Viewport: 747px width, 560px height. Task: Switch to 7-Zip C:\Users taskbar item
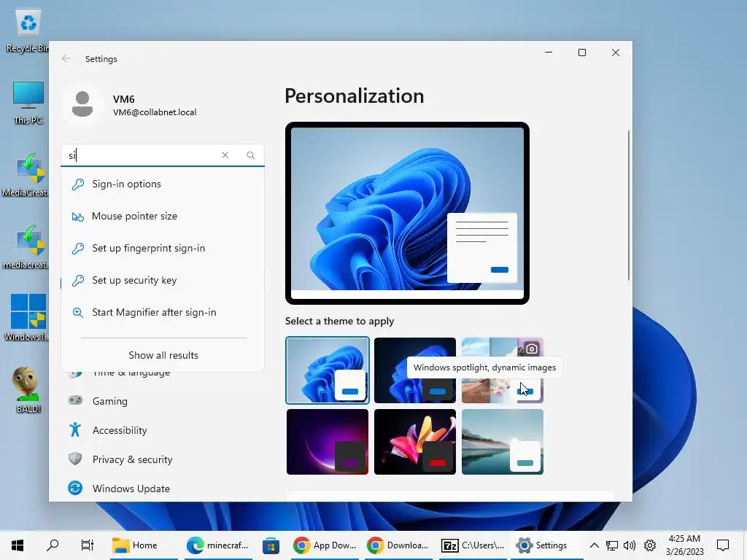[x=473, y=545]
